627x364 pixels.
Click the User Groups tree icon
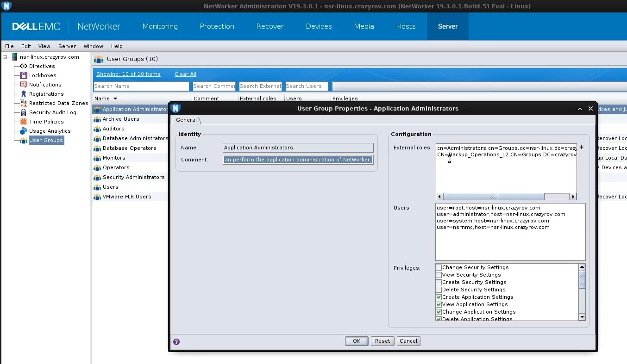(x=23, y=140)
